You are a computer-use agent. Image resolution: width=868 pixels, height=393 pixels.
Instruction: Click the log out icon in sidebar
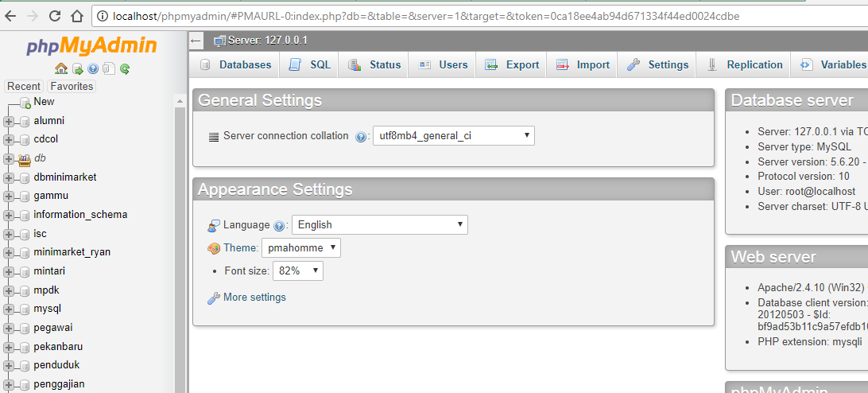click(x=77, y=69)
